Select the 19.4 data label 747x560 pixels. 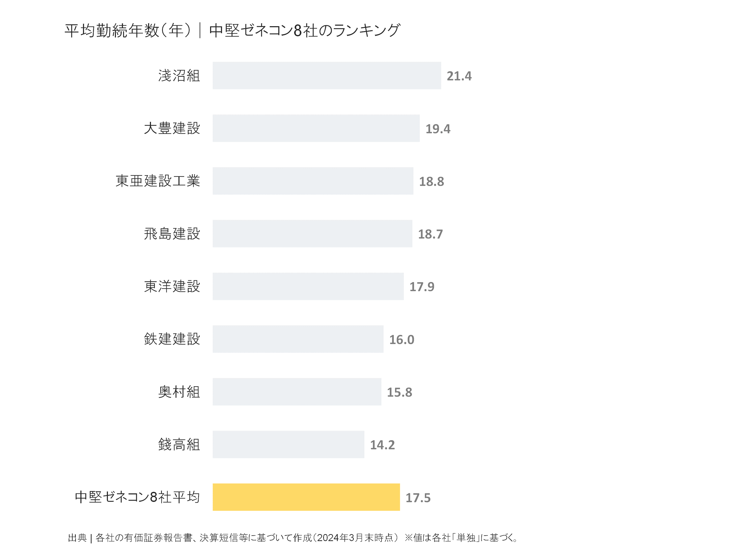(x=438, y=129)
